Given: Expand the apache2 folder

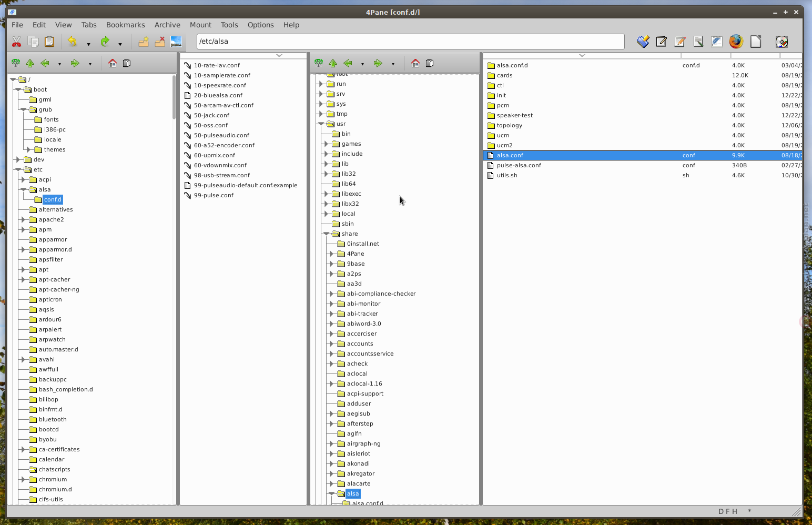Looking at the screenshot, I should pos(23,219).
